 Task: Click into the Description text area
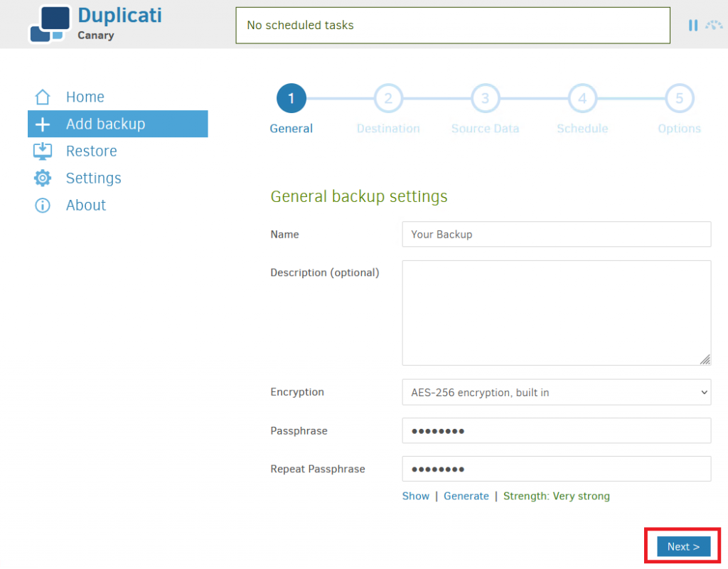[x=556, y=313]
